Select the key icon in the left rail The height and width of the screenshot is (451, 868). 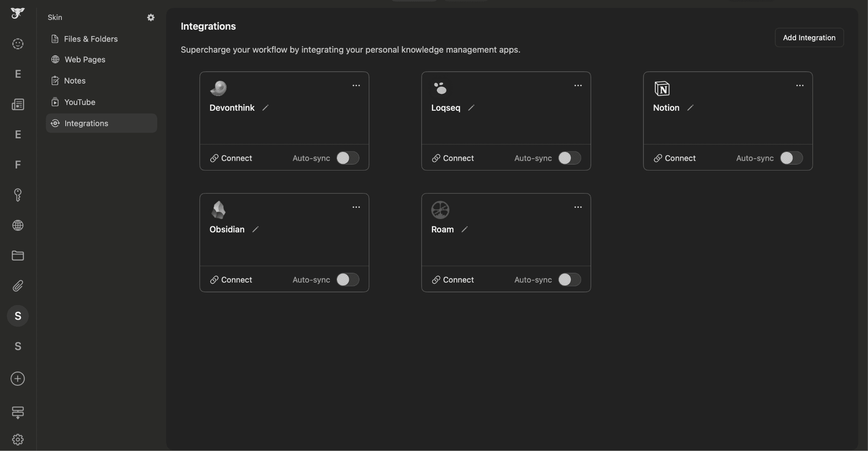click(17, 195)
